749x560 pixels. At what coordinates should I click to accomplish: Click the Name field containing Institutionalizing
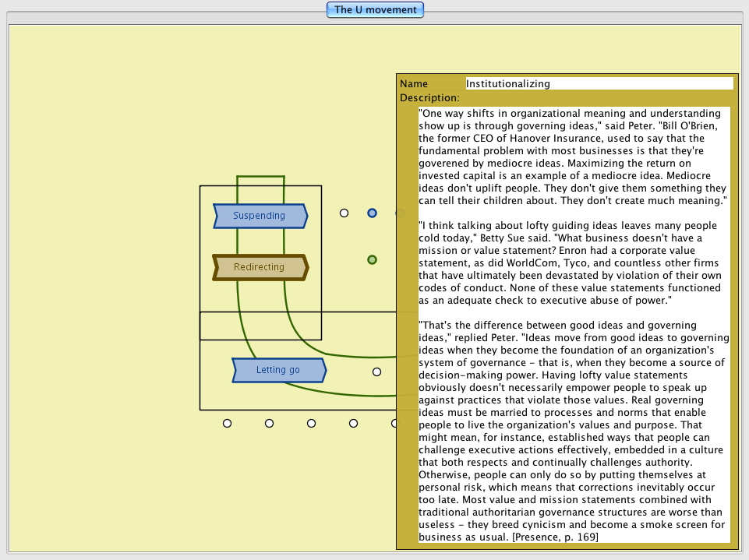pyautogui.click(x=599, y=83)
